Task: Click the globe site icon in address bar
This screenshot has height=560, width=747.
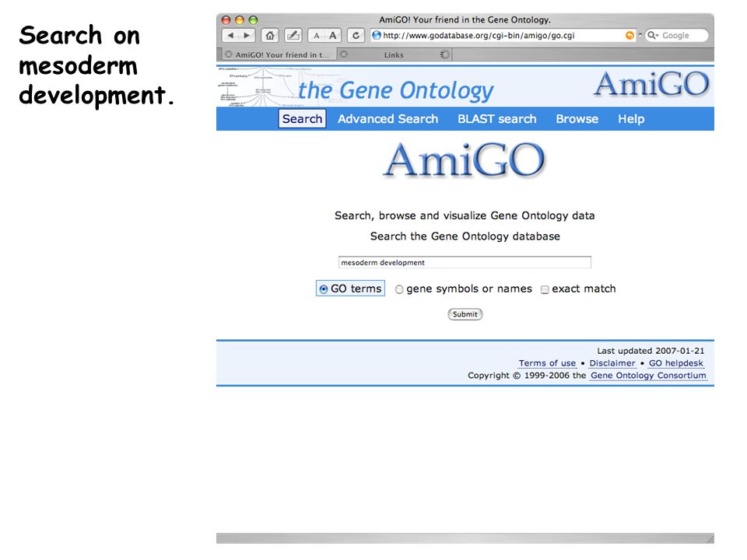Action: tap(377, 35)
